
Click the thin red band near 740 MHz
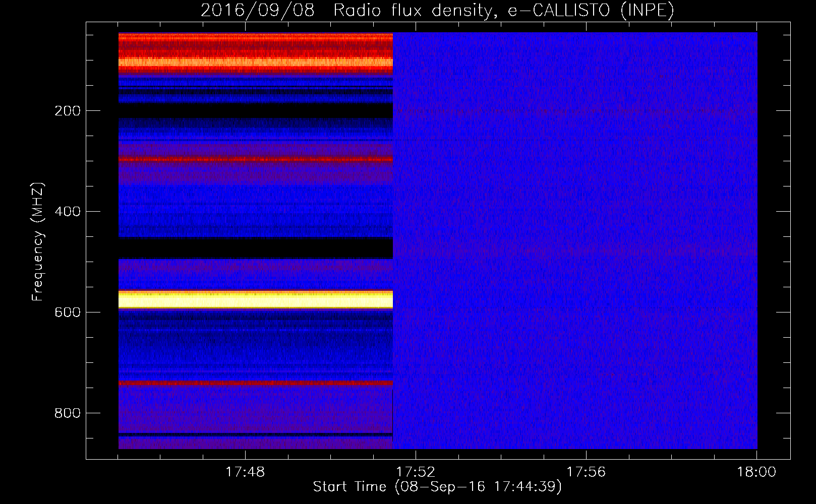click(x=256, y=383)
